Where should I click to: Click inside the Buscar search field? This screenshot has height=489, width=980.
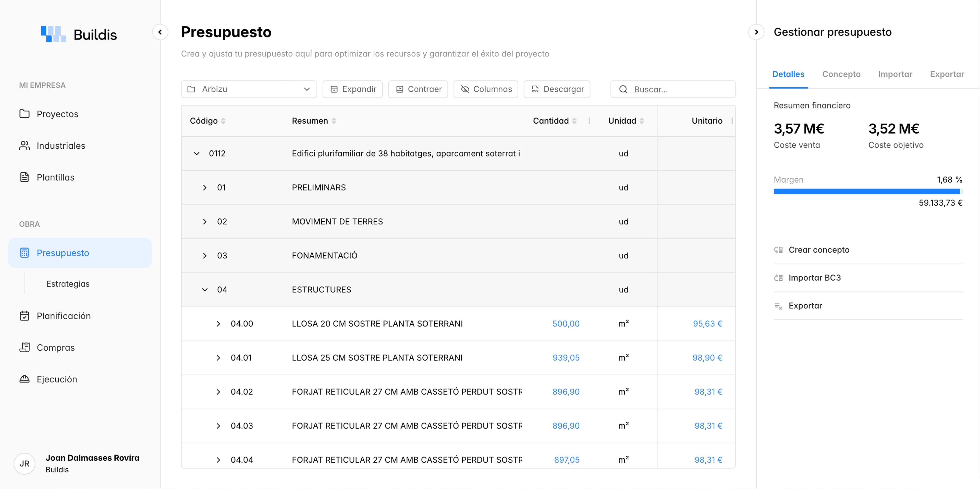point(673,89)
